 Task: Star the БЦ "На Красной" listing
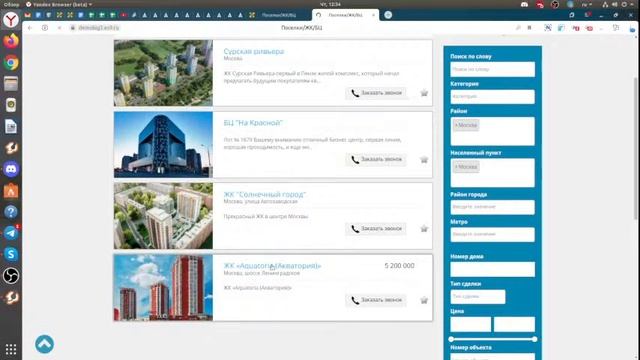[x=424, y=160]
